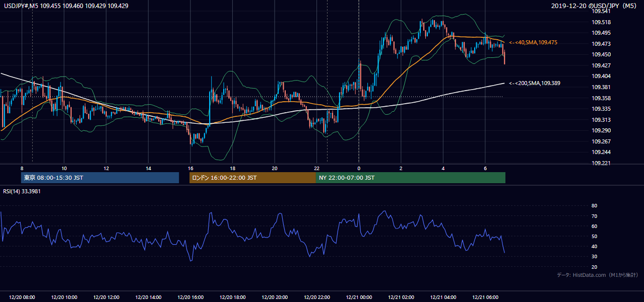Click the ロンドン 16:00-22:00 JST session bar
Screen dimensions: 644x302
click(252, 178)
